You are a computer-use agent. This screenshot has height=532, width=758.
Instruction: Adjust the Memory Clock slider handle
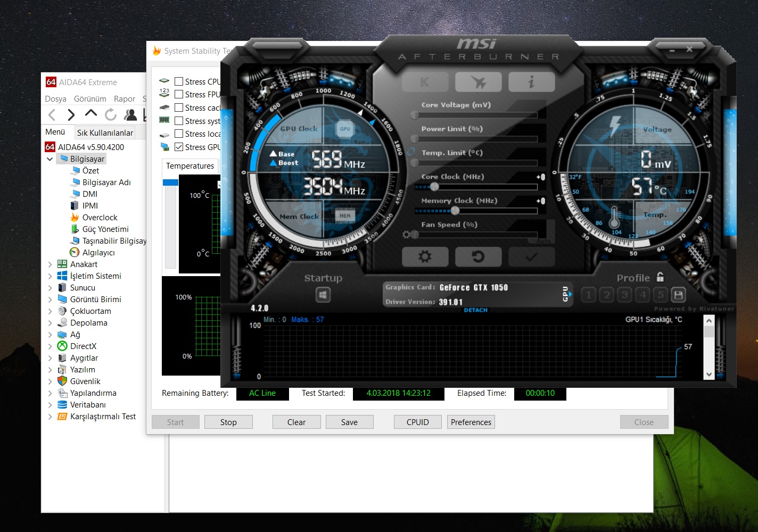(455, 211)
